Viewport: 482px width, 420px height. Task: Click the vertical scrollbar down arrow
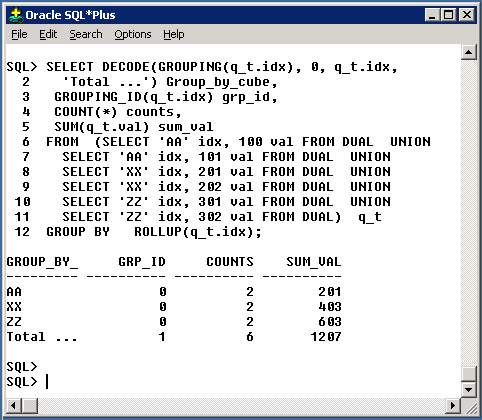[x=469, y=389]
